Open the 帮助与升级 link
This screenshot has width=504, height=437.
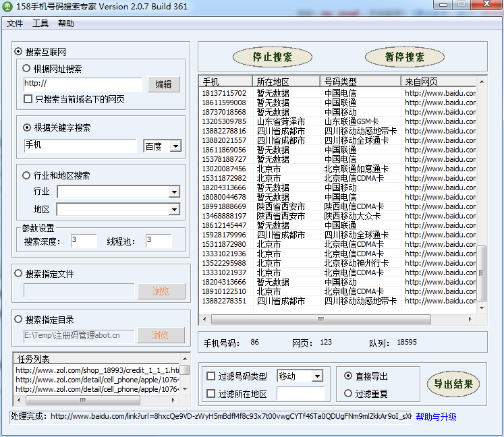[x=436, y=417]
